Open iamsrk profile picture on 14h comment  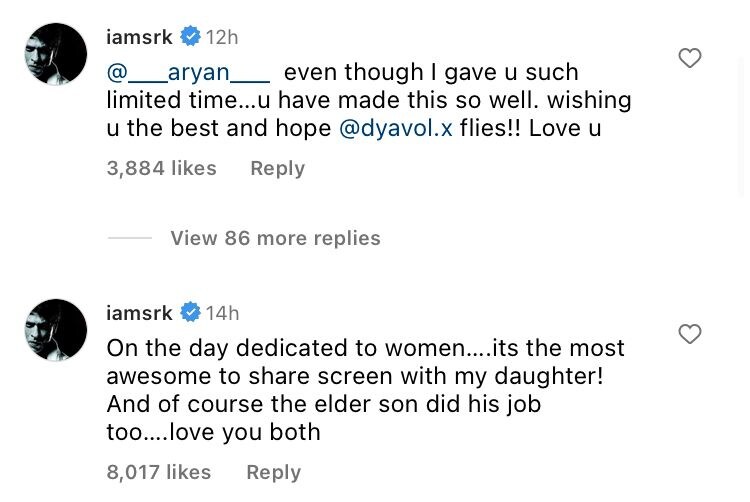[x=56, y=330]
